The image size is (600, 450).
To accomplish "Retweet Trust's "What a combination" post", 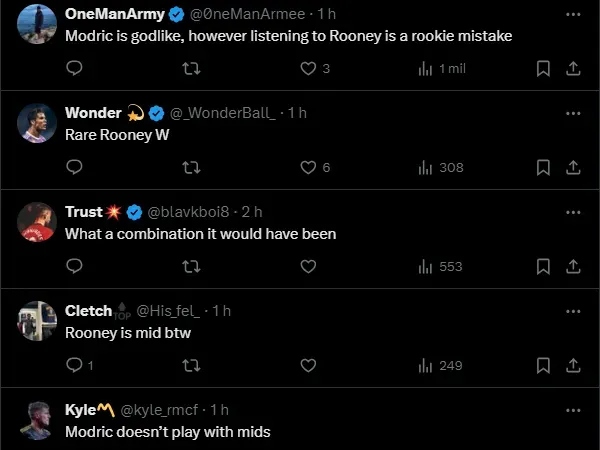I will pyautogui.click(x=191, y=267).
